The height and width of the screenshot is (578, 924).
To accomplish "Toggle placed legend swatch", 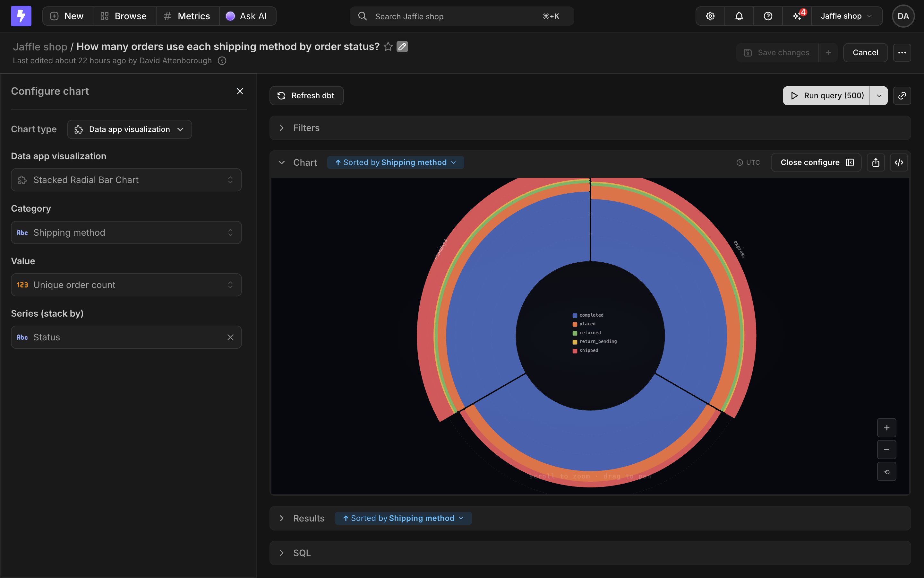I will [x=575, y=324].
